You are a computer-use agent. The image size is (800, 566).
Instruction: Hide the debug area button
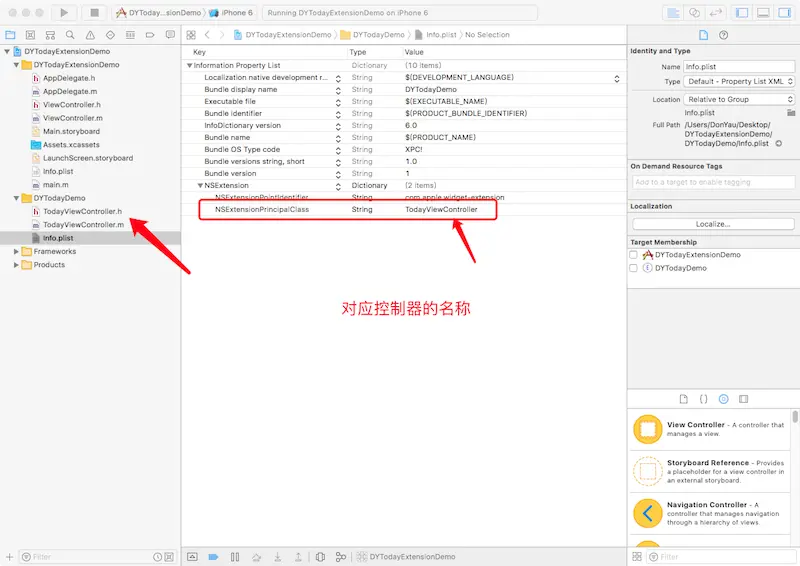[x=192, y=557]
